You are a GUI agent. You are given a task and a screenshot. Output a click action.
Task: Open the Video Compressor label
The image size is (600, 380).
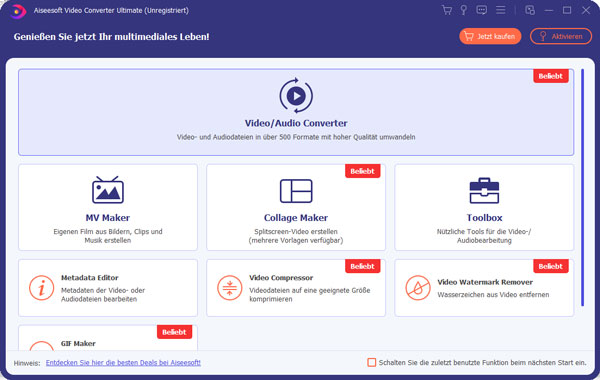(x=281, y=278)
